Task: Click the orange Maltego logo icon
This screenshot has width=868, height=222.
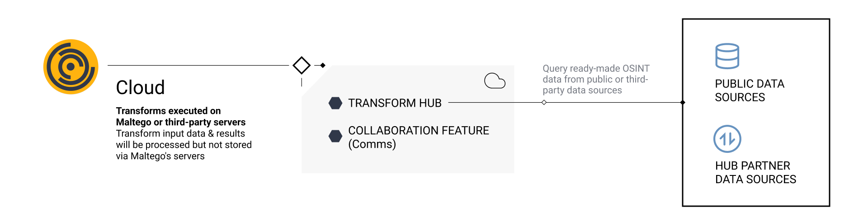Action: tap(71, 67)
